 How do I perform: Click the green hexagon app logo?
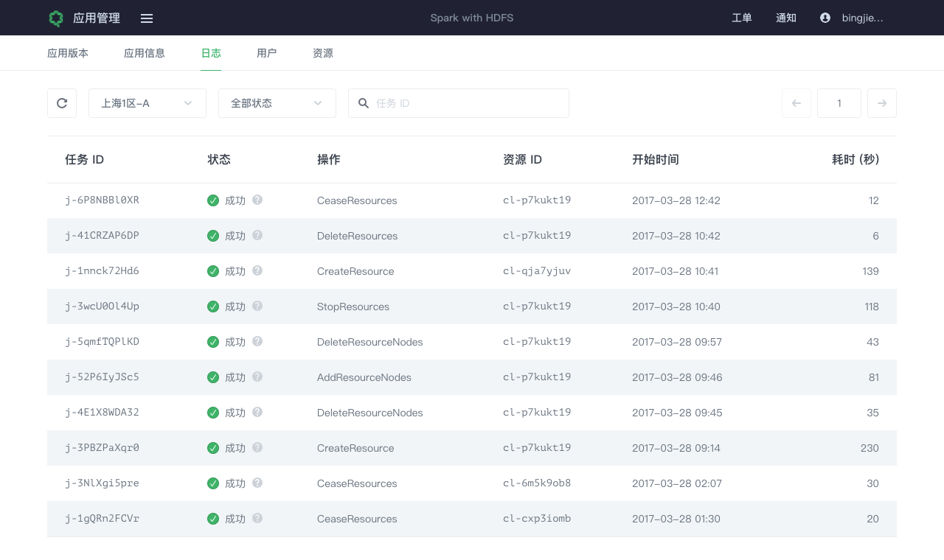(56, 18)
